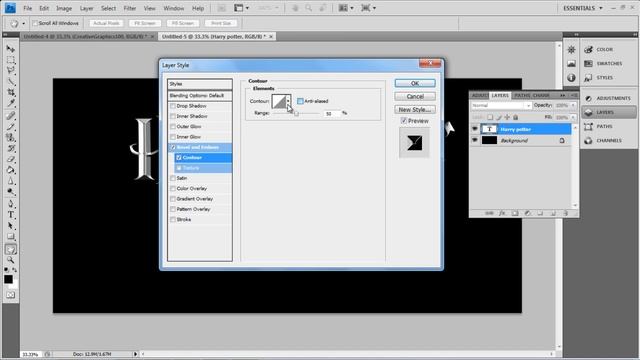The width and height of the screenshot is (640, 360).
Task: Click Cancel in Layer Style dialog
Action: (x=415, y=96)
